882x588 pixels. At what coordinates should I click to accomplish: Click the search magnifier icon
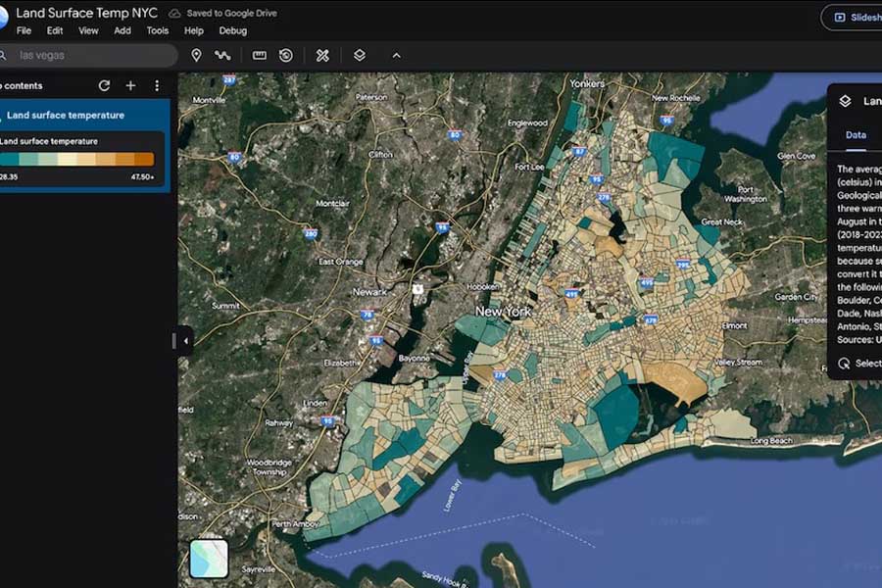pyautogui.click(x=3, y=55)
